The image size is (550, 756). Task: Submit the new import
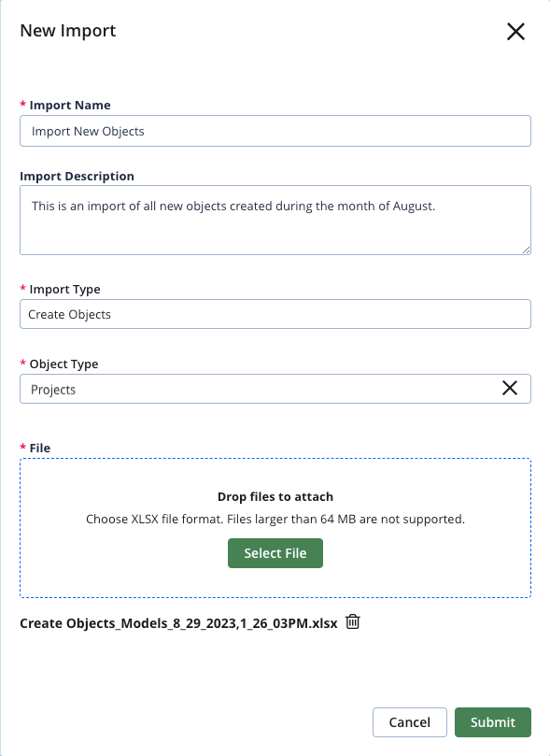point(492,721)
